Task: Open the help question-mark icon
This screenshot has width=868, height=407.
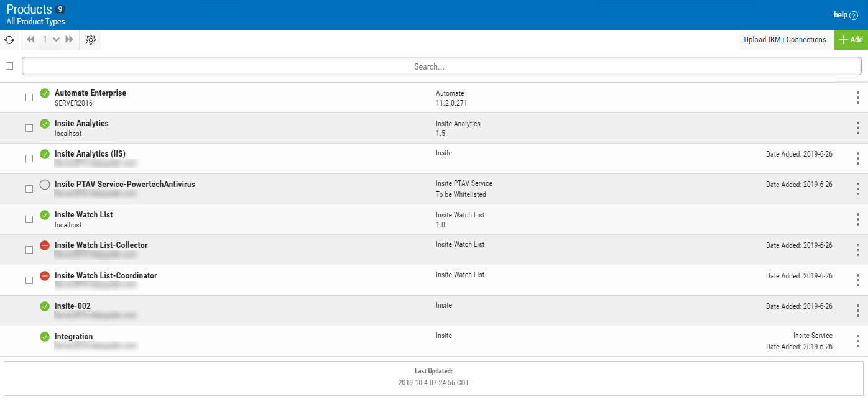Action: tap(854, 15)
